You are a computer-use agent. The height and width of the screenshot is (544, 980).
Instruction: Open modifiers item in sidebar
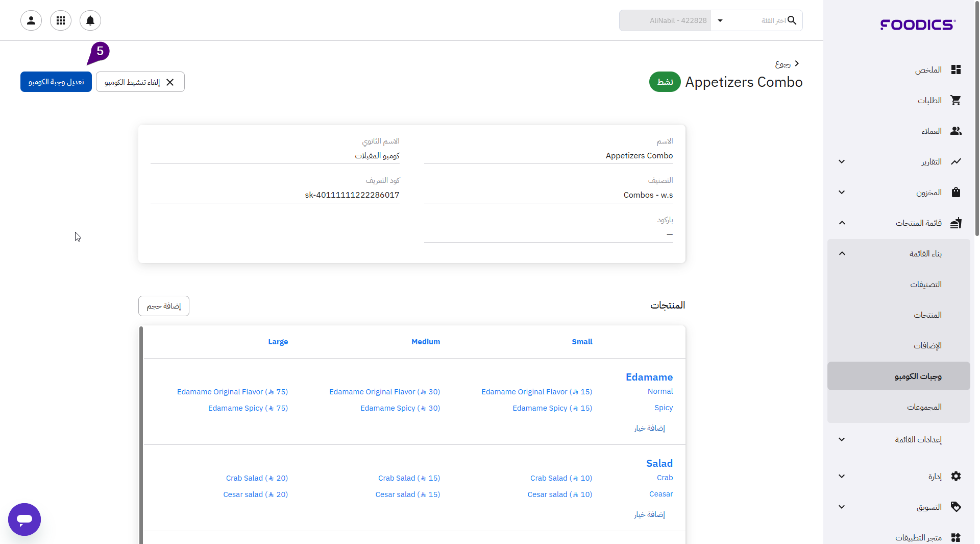coord(927,346)
